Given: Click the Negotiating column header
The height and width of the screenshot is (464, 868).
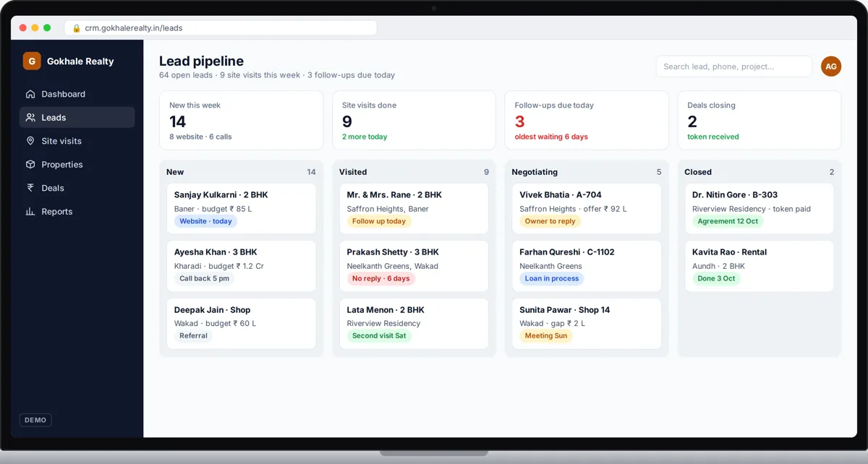Looking at the screenshot, I should (x=535, y=172).
